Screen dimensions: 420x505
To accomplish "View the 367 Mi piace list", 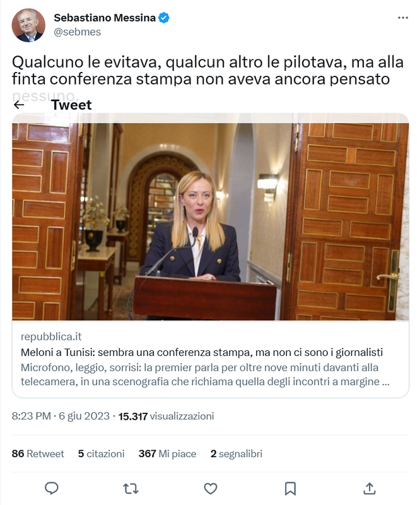I will pos(167,454).
